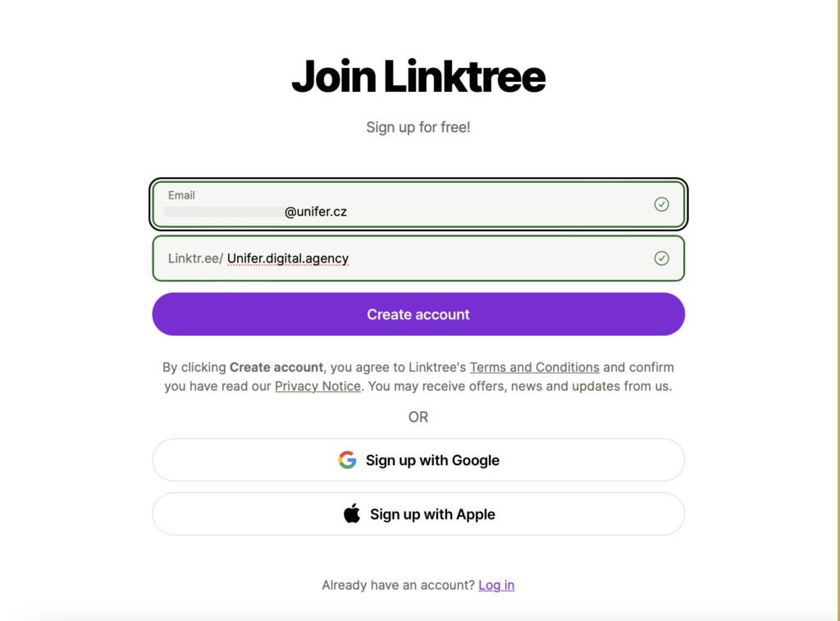Viewport: 840px width, 621px height.
Task: Click the OR divider text
Action: [x=418, y=417]
